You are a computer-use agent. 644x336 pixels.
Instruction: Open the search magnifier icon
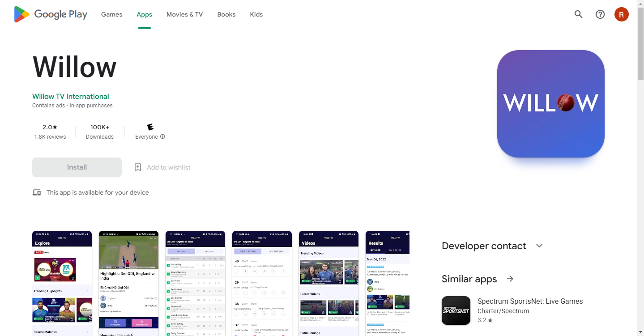[579, 14]
